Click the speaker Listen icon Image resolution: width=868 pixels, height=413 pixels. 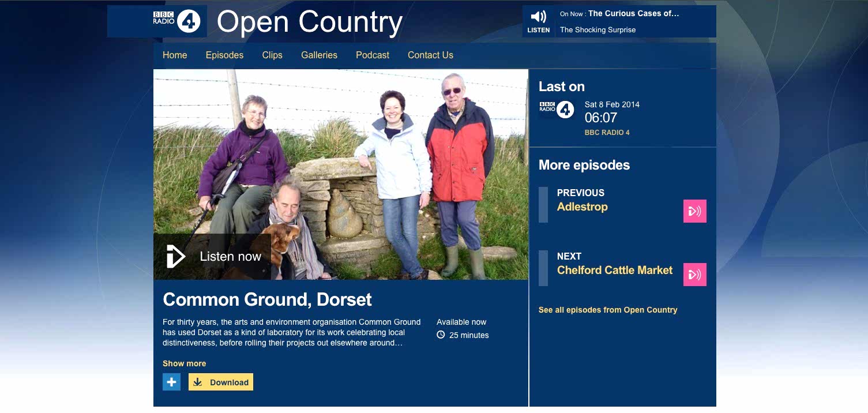538,17
